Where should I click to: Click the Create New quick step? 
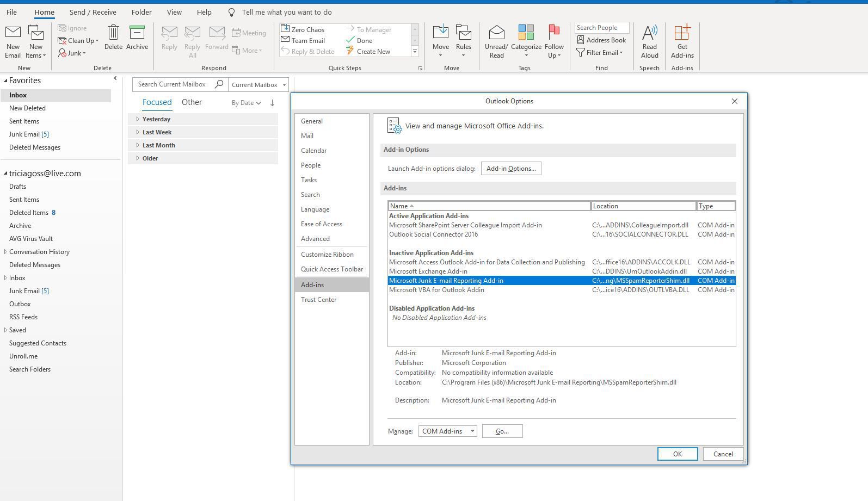(x=368, y=51)
